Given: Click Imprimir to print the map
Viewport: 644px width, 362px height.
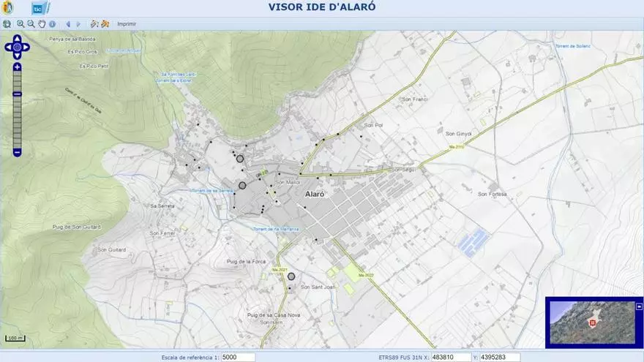Looking at the screenshot, I should (127, 24).
